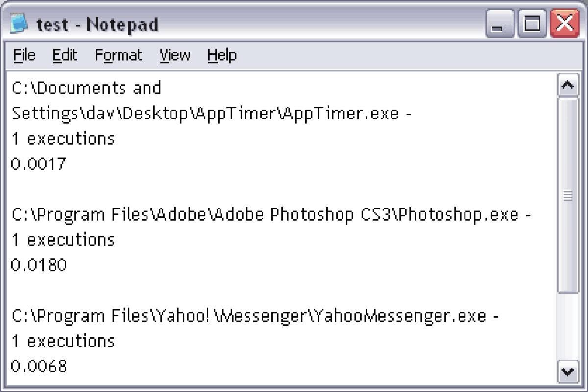Image resolution: width=588 pixels, height=392 pixels.
Task: Close the Notepad window
Action: [x=564, y=24]
